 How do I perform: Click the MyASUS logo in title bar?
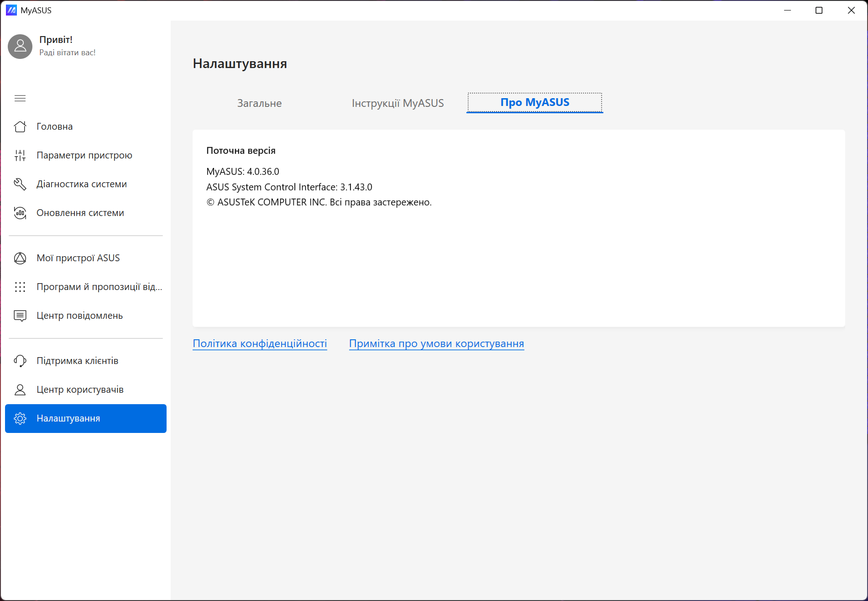pos(11,10)
